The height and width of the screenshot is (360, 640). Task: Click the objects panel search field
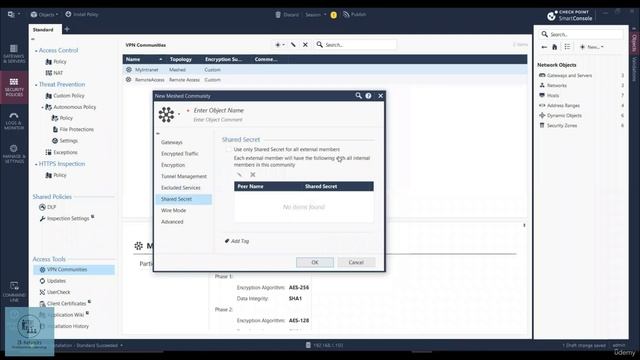(582, 34)
